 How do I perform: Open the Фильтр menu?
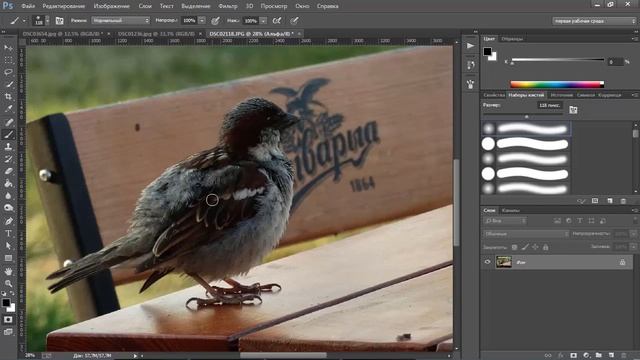228,6
